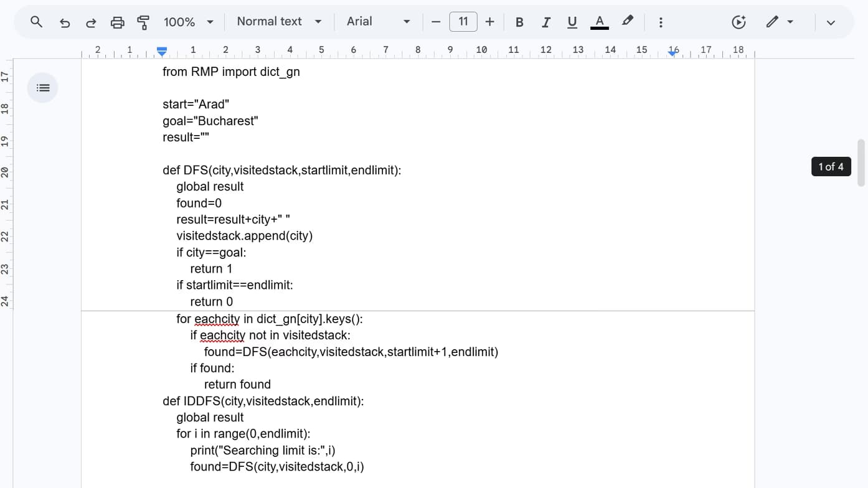This screenshot has height=488, width=868.
Task: Open the 100% zoom dropdown
Action: 189,22
